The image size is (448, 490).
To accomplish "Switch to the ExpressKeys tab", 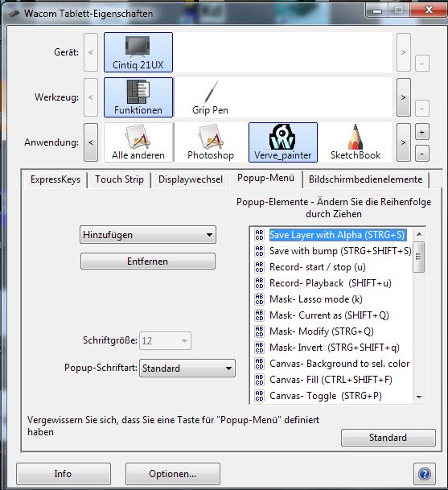I will click(x=55, y=179).
